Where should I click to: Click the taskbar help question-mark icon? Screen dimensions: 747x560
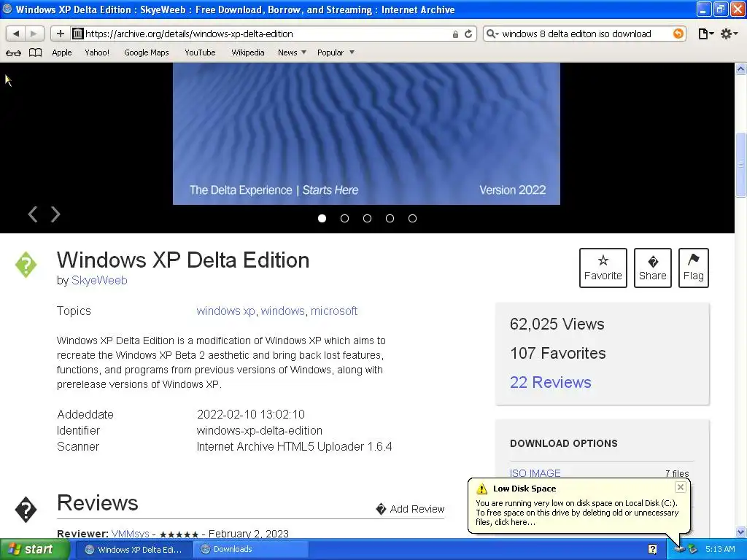tap(653, 550)
